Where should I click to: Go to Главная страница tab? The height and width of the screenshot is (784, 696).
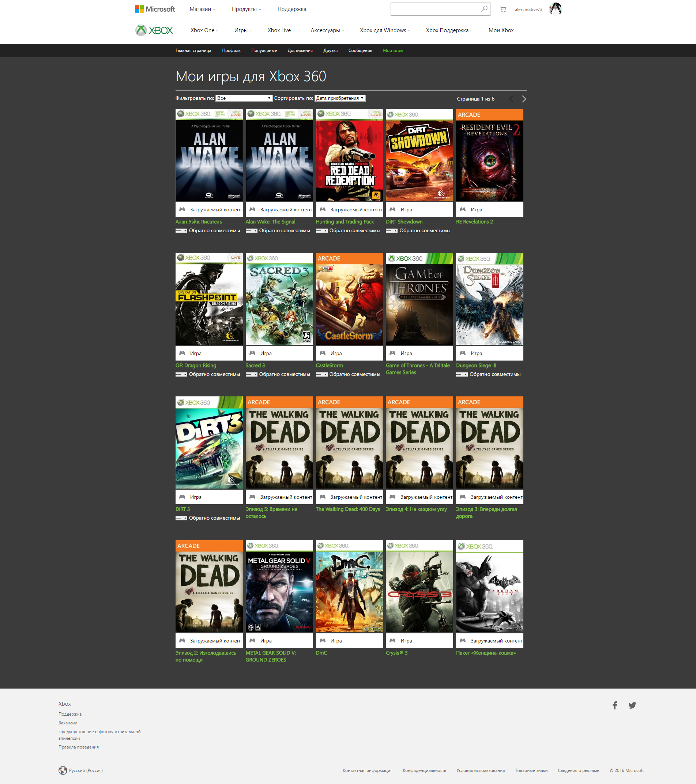tap(193, 50)
